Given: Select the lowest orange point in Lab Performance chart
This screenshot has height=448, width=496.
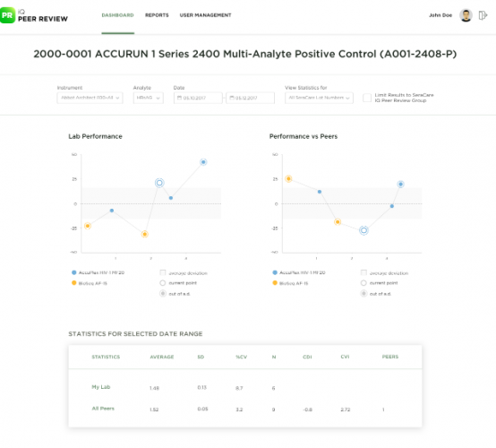Looking at the screenshot, I should pos(144,234).
